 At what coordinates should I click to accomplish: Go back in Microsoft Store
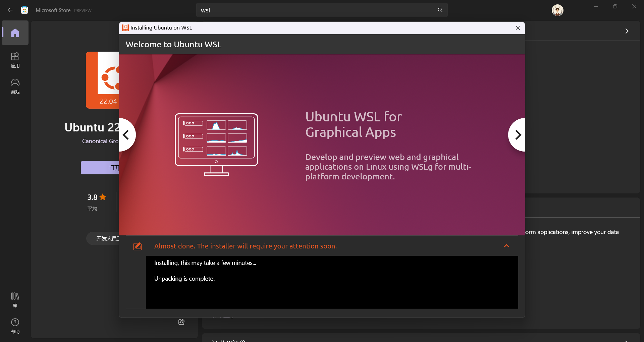pos(10,10)
